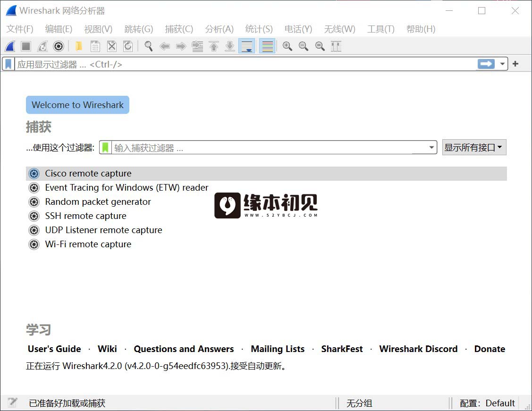532x411 pixels.
Task: Find a packet using the magnifier icon
Action: [148, 46]
